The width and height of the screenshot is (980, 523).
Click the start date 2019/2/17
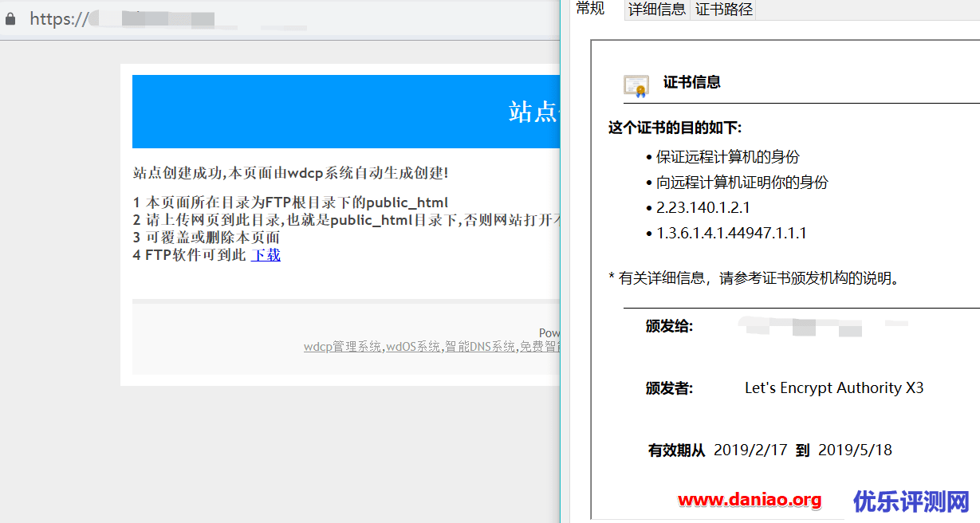click(750, 450)
